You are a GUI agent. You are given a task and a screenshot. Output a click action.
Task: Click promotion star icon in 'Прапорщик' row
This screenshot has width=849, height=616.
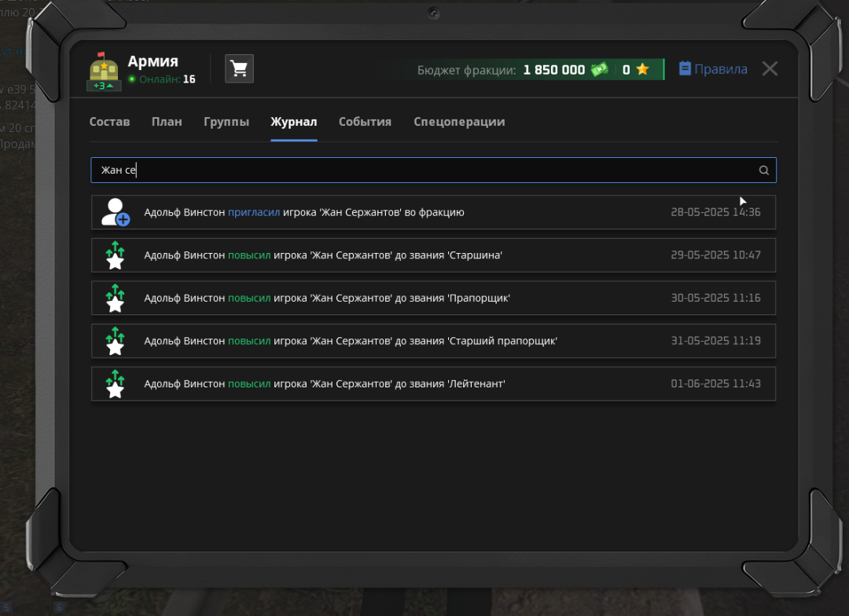116,298
